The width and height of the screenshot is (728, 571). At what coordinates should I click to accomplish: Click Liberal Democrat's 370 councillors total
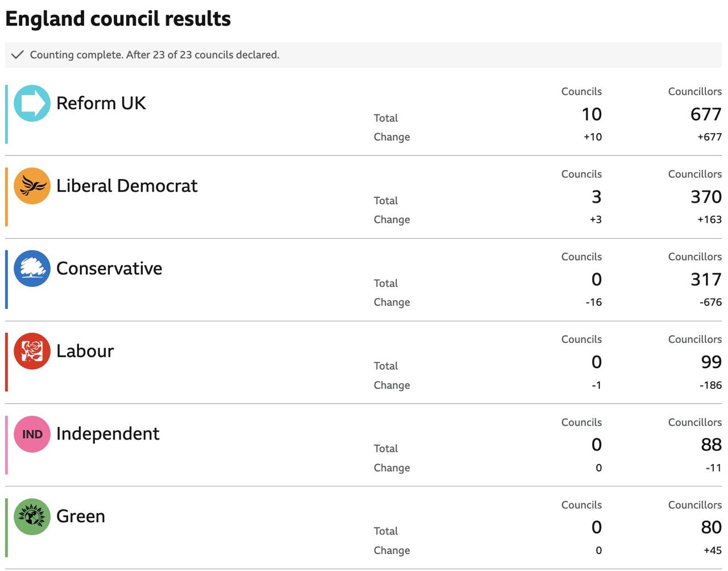pyautogui.click(x=706, y=197)
